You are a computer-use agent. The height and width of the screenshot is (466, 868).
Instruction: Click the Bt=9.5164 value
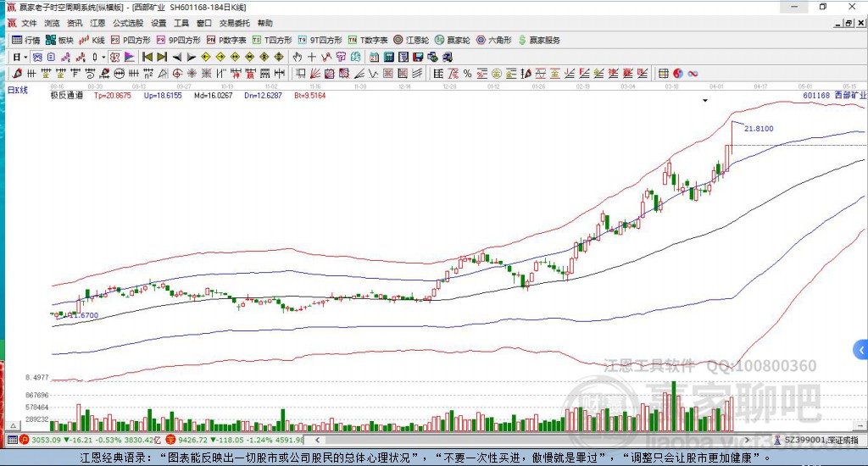[x=310, y=95]
